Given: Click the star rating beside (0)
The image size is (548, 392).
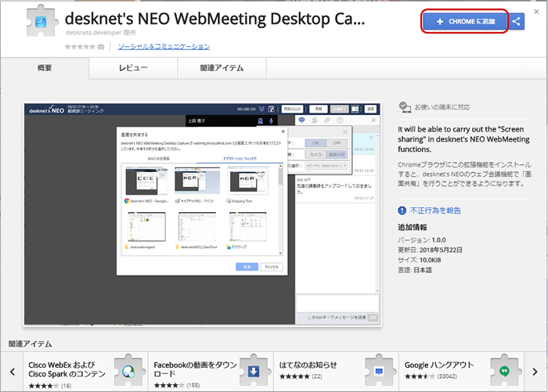Looking at the screenshot, I should [80, 46].
